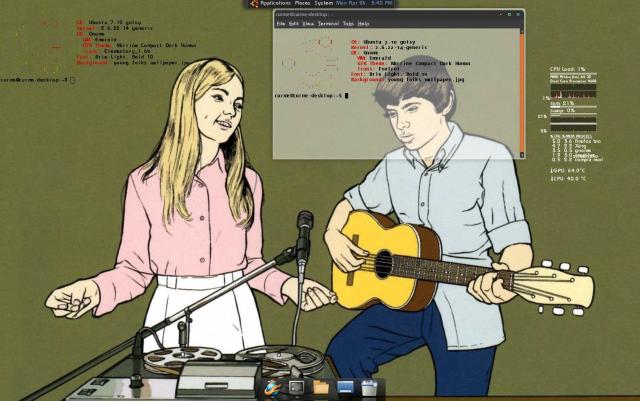Screen dimensions: 640x401
Task: Open the Places menu in top panel
Action: [302, 3]
